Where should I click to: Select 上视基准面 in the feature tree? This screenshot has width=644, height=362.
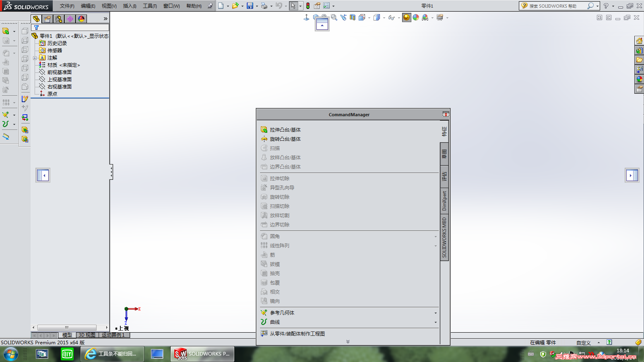click(x=59, y=80)
